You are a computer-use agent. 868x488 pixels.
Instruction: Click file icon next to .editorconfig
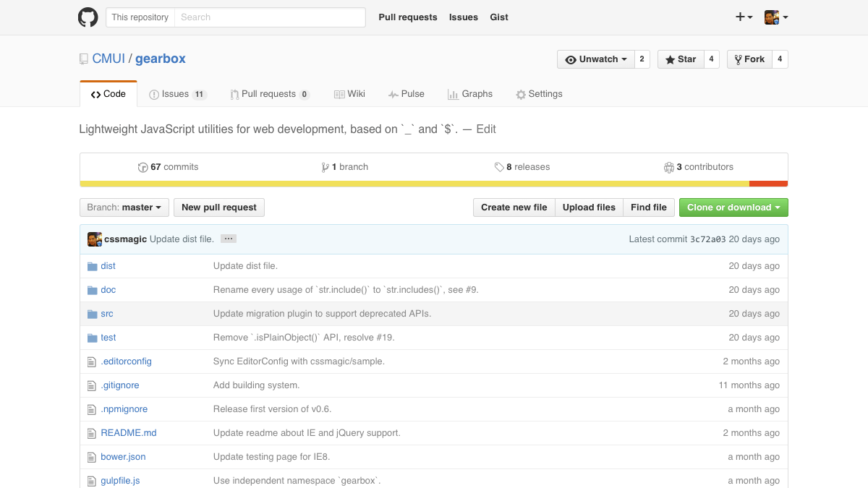click(x=91, y=361)
